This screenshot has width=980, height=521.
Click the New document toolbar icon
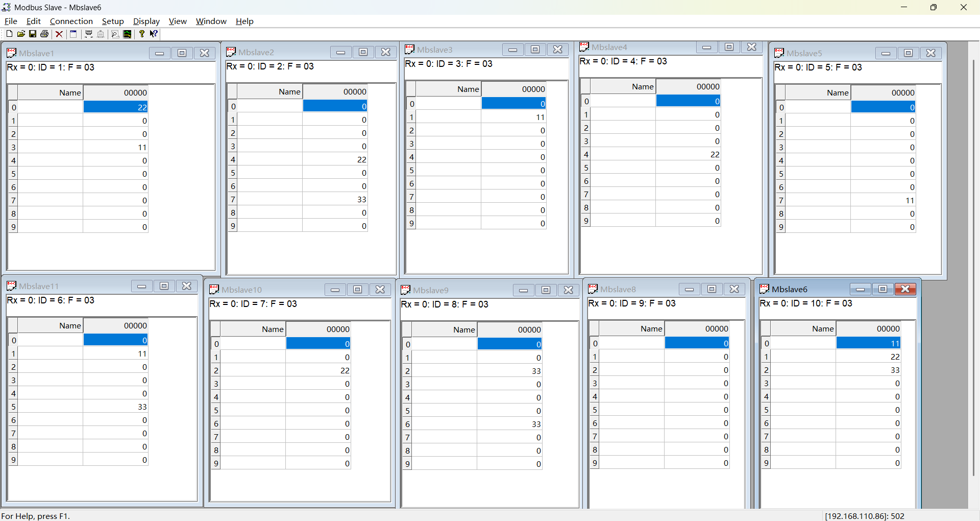click(x=9, y=34)
